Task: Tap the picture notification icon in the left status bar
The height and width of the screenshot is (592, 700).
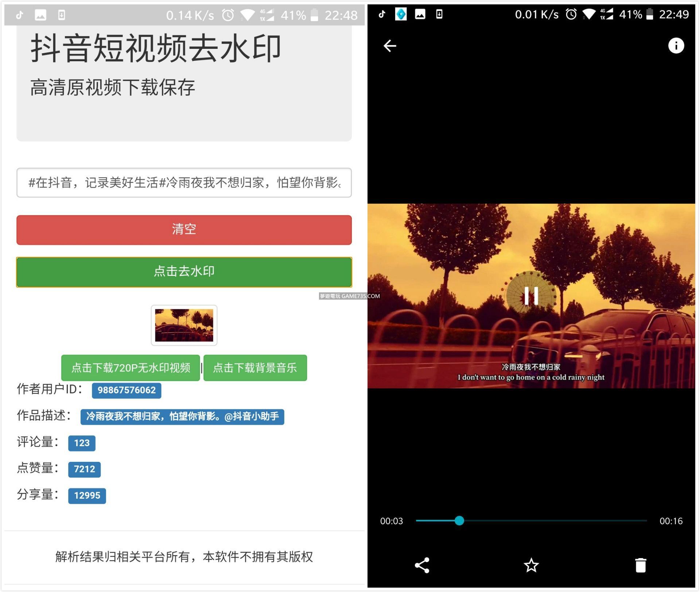Action: click(x=40, y=15)
